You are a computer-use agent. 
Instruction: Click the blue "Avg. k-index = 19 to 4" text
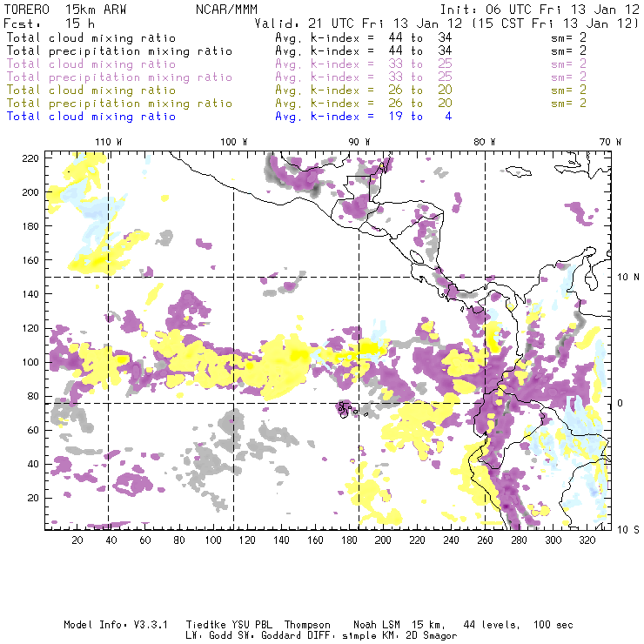pos(364,117)
